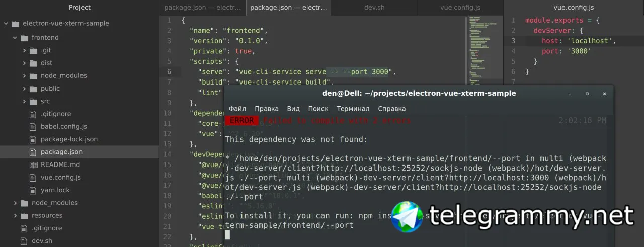The image size is (644, 247).
Task: Click the Project panel header
Action: point(79,8)
